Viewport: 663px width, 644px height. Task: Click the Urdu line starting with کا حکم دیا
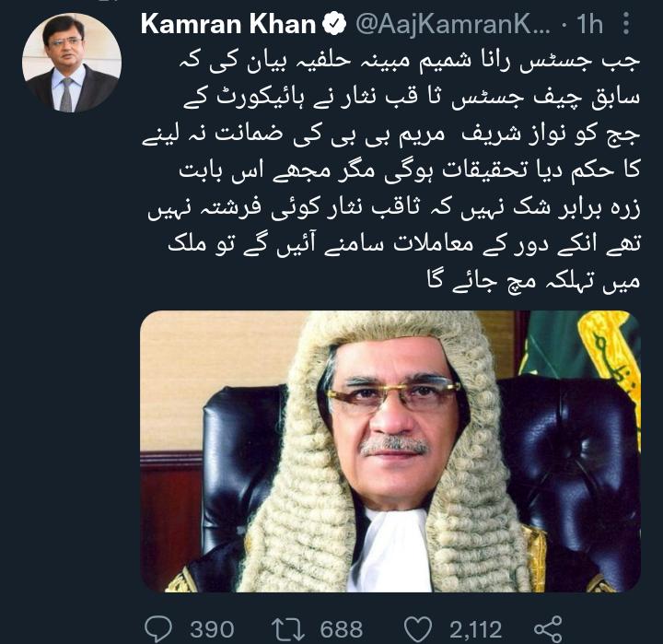click(x=409, y=171)
